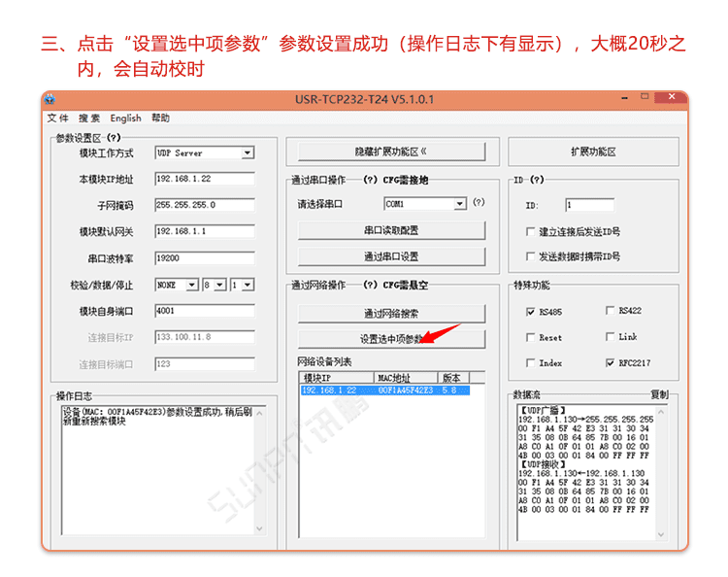
Task: Click the 操作日志 scrollbar down arrow
Action: pyautogui.click(x=259, y=528)
